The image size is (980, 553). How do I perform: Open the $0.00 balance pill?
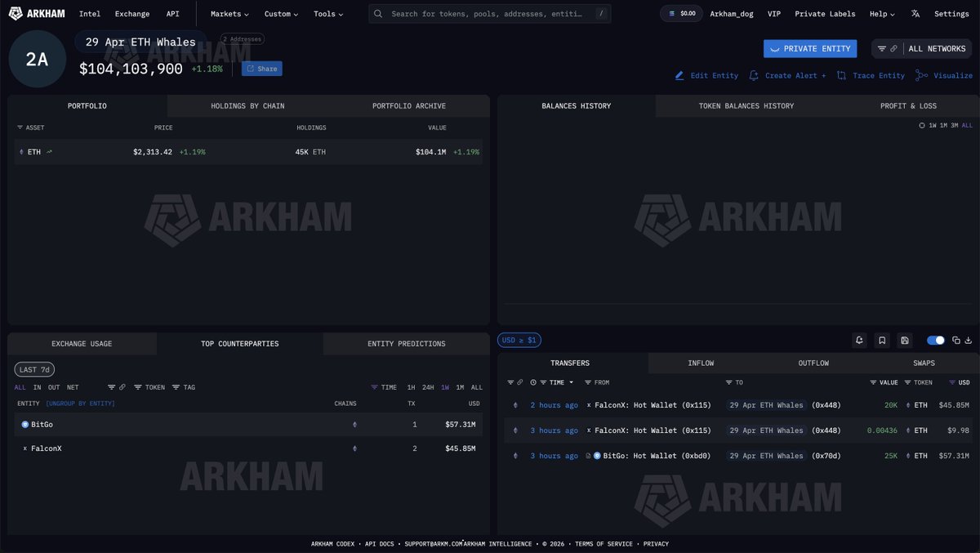681,14
